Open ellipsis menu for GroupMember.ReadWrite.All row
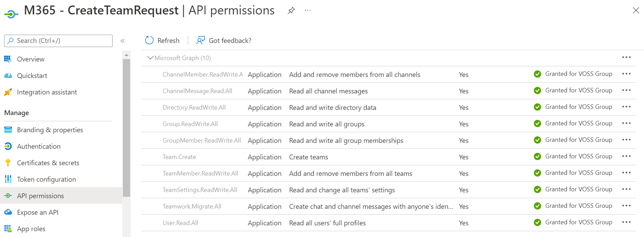Viewport: 644px width, 237px height. tap(626, 140)
